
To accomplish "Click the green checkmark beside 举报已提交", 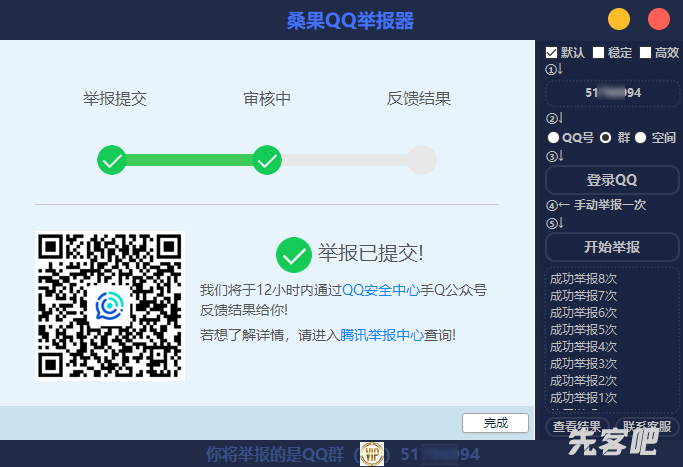I will [293, 254].
